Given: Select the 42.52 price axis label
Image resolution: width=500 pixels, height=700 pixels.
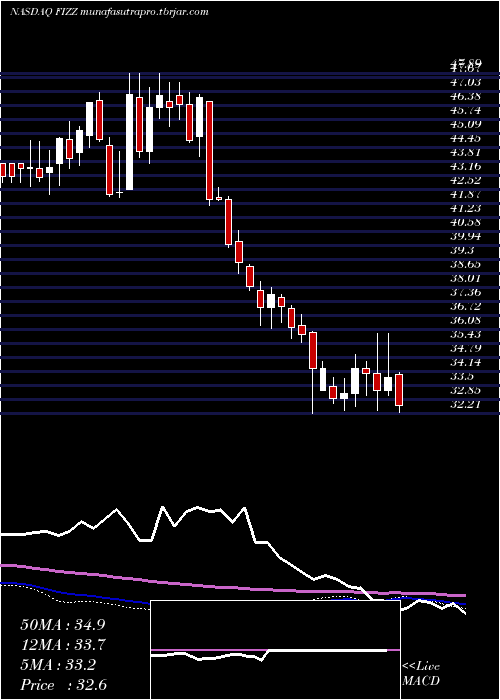Looking at the screenshot, I should [x=465, y=180].
